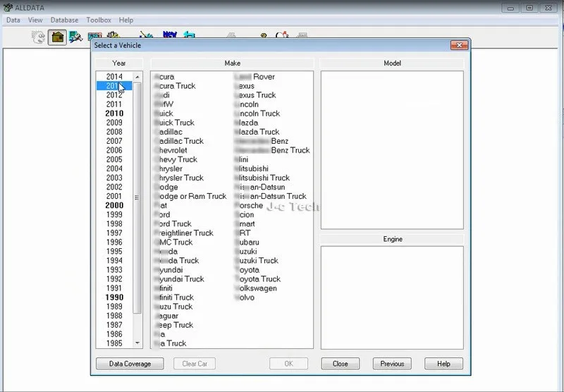564x392 pixels.
Task: Select Mitsubishi make
Action: point(252,169)
